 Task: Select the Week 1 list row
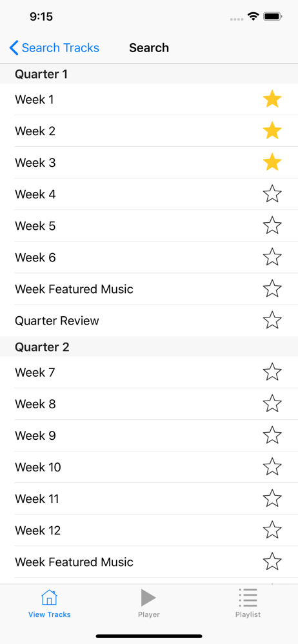tap(149, 99)
